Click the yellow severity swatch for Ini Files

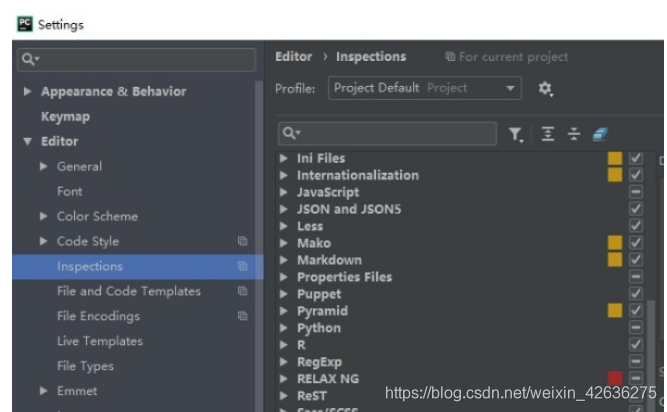coord(615,158)
